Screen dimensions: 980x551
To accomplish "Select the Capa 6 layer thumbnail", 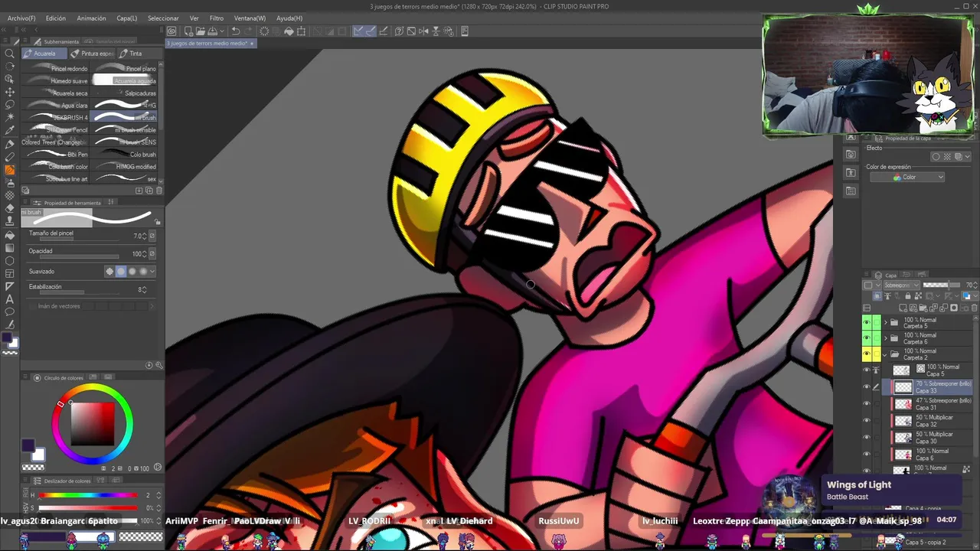I will pyautogui.click(x=903, y=455).
